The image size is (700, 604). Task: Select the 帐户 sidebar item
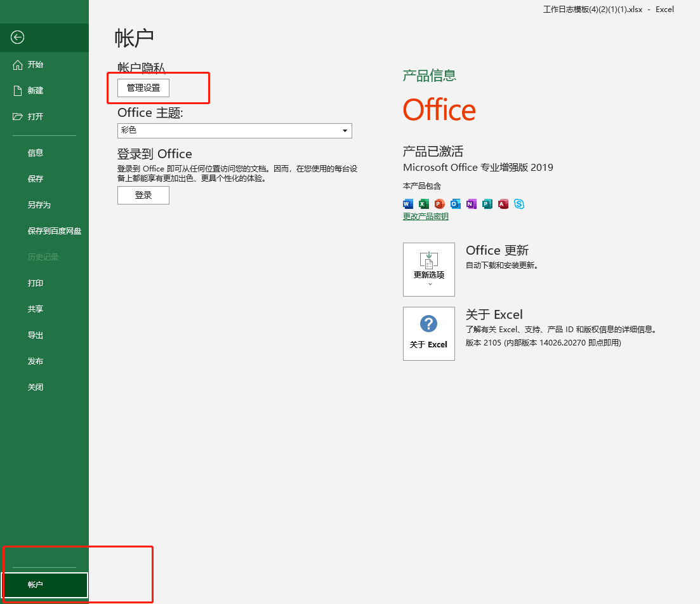(x=44, y=585)
